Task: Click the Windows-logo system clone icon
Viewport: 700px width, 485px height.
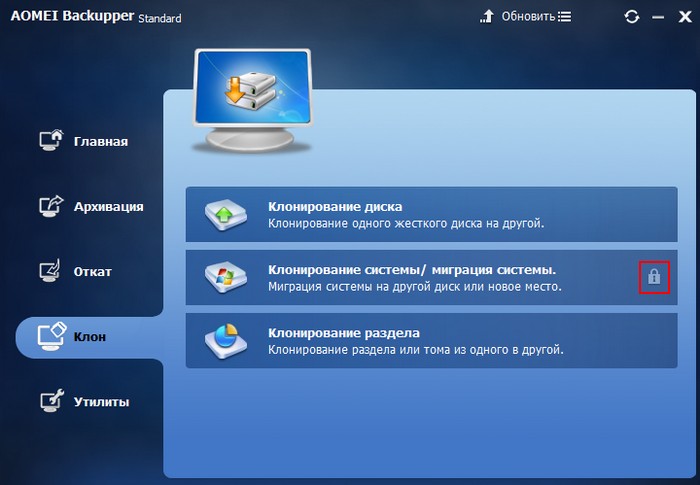Action: pyautogui.click(x=225, y=277)
